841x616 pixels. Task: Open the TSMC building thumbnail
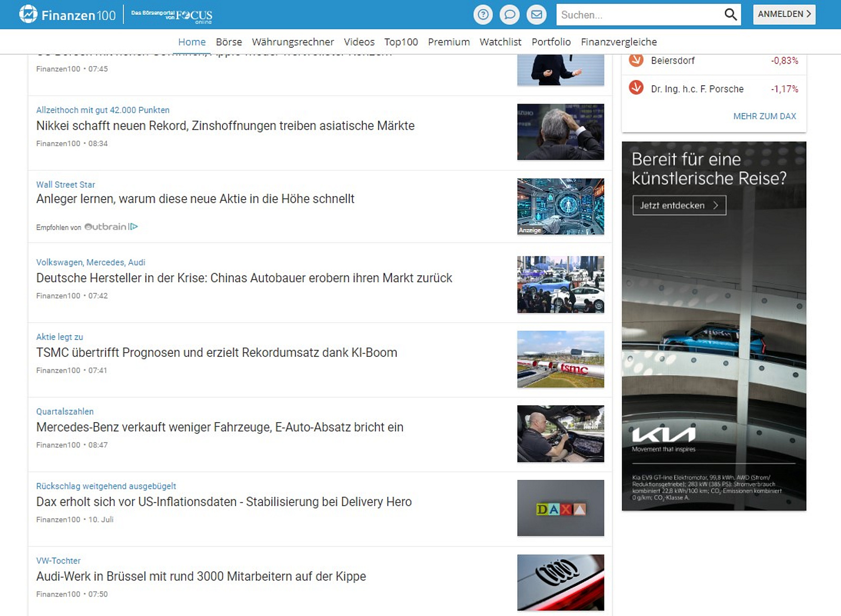pos(560,359)
